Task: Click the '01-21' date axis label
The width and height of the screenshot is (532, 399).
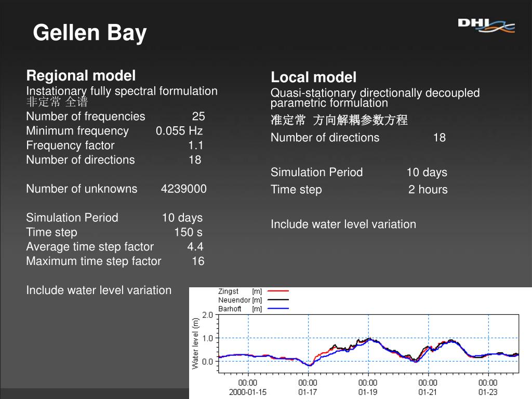Action: [x=428, y=392]
